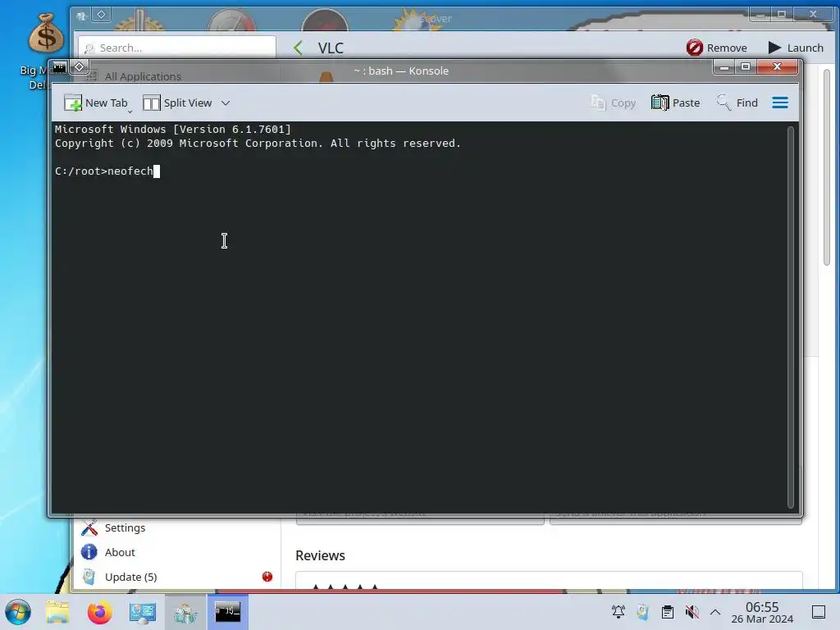This screenshot has width=840, height=630.
Task: Click the red update alert badge
Action: pyautogui.click(x=267, y=577)
